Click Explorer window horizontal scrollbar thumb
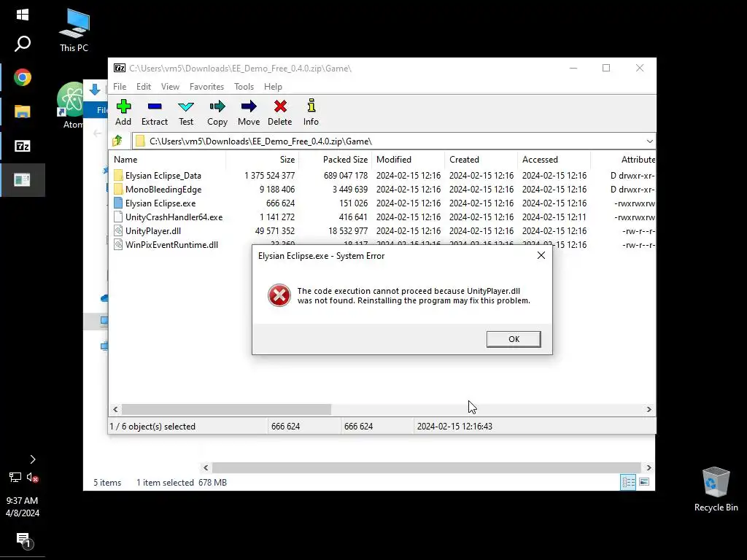 [426, 467]
